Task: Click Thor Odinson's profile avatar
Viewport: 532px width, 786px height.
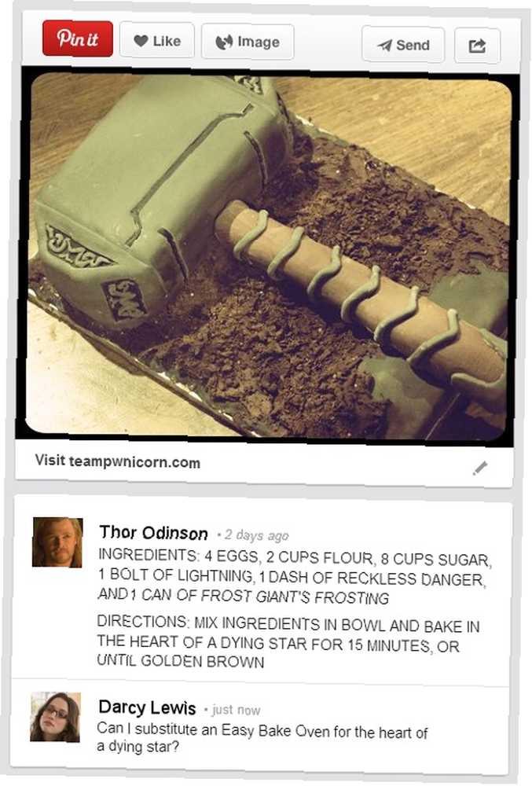Action: (x=57, y=542)
